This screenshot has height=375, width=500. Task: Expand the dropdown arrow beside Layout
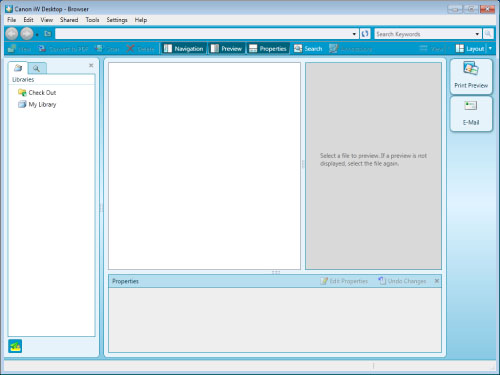tap(490, 49)
